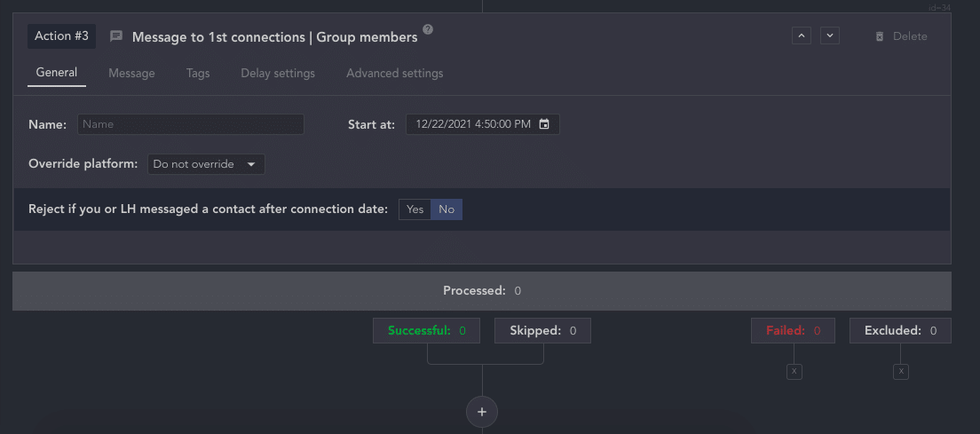This screenshot has width=980, height=434.
Task: Expand the Override platform dropdown
Action: pos(205,164)
